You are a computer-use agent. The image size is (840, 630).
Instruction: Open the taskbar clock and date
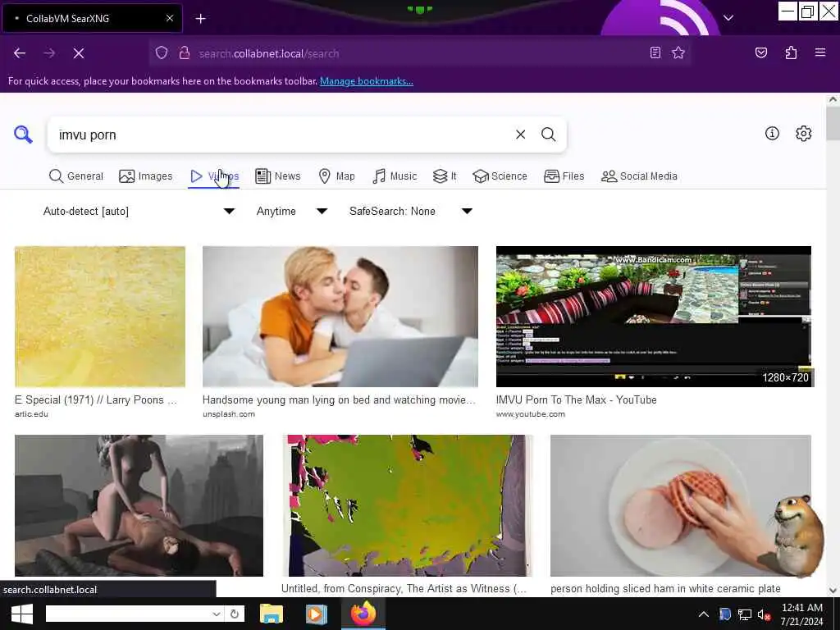click(802, 614)
